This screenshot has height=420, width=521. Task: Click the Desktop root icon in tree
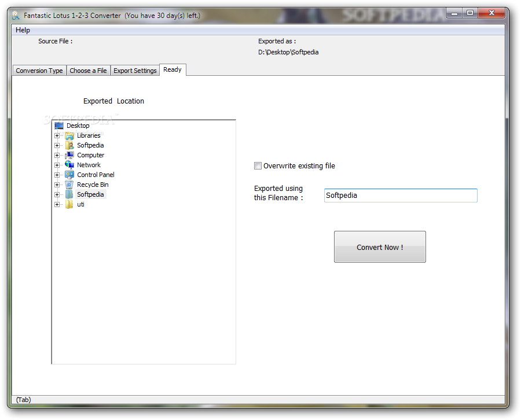click(59, 126)
